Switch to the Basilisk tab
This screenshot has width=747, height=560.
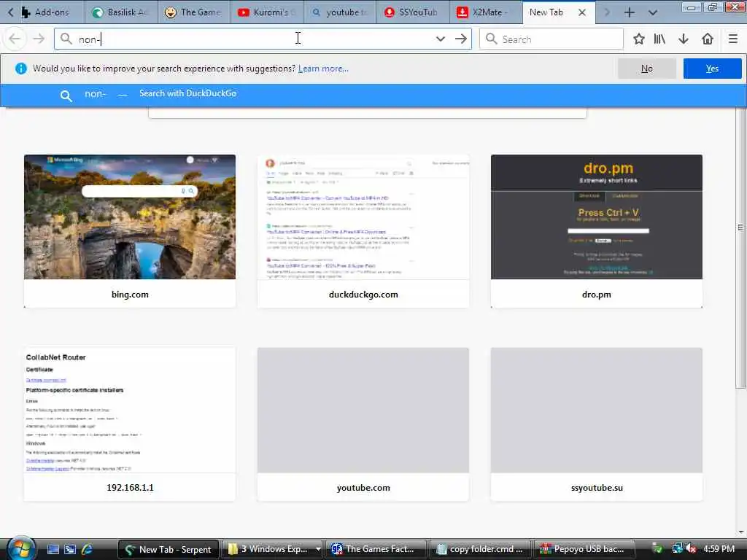[122, 12]
